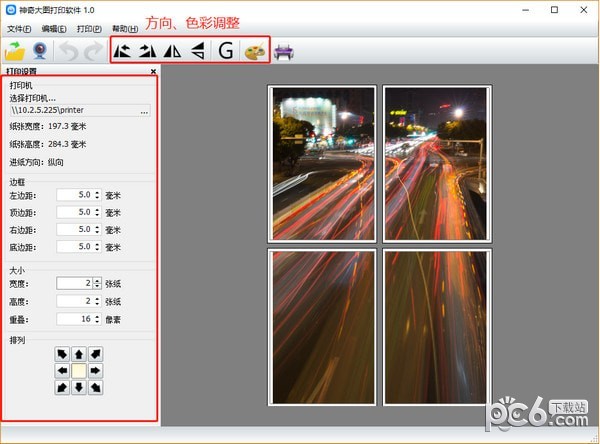This screenshot has height=444, width=600.
Task: Flip image vertically with toolbar icon
Action: 198,51
